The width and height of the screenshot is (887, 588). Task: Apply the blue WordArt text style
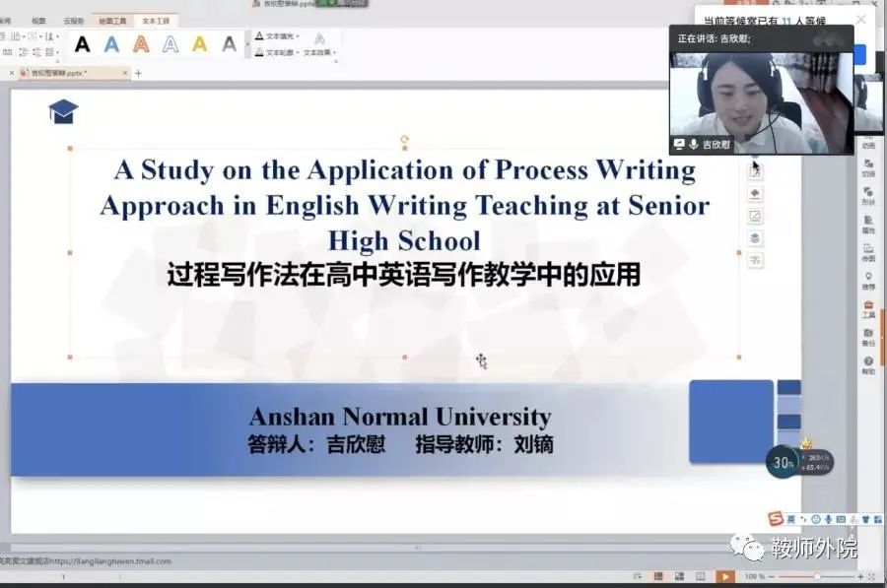click(x=111, y=44)
